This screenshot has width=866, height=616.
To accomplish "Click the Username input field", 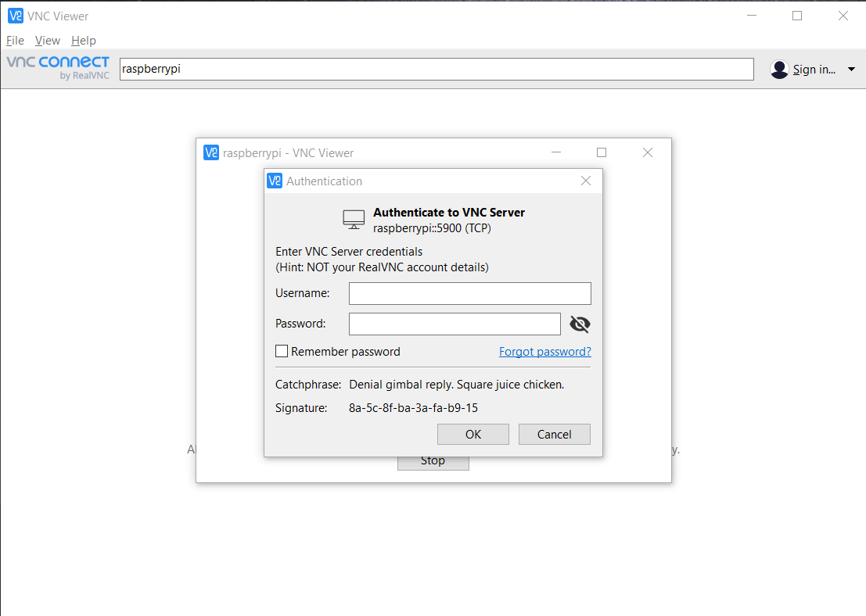I will tap(469, 293).
